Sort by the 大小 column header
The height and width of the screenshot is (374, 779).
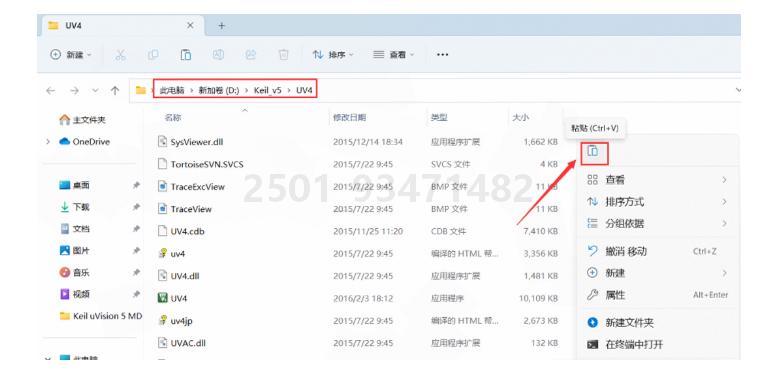tap(520, 118)
